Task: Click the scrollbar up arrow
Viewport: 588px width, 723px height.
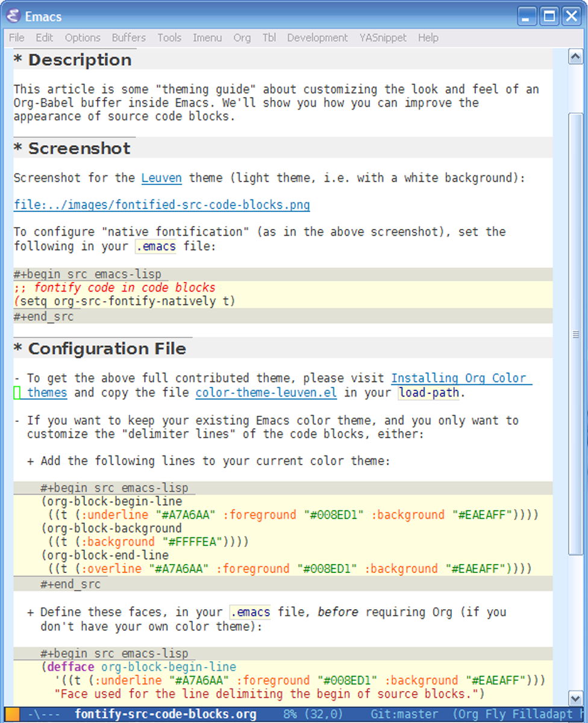Action: pyautogui.click(x=575, y=57)
